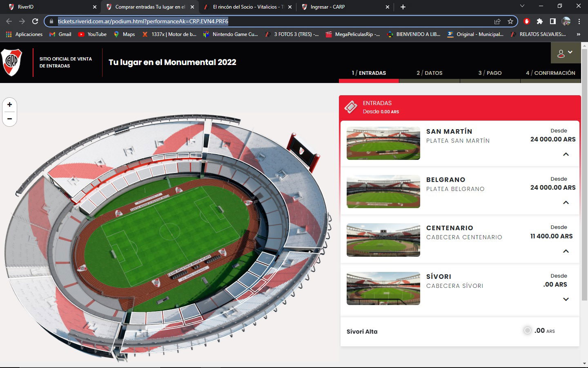
Task: Close the Ingresar - CARP tab
Action: click(x=388, y=7)
